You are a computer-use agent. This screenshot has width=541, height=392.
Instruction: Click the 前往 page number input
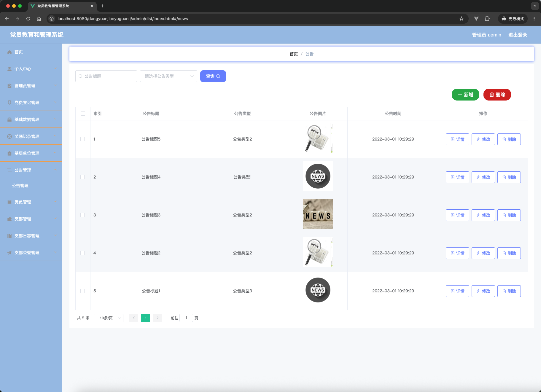(x=186, y=318)
